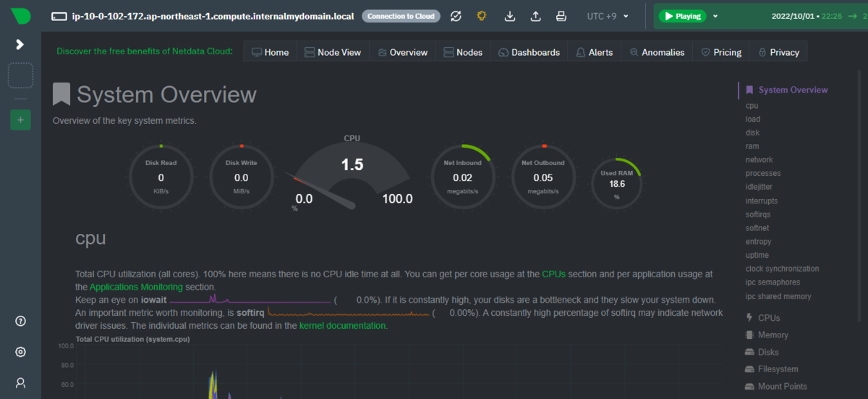This screenshot has height=399, width=868.
Task: Click the green plus button in sidebar
Action: 20,119
